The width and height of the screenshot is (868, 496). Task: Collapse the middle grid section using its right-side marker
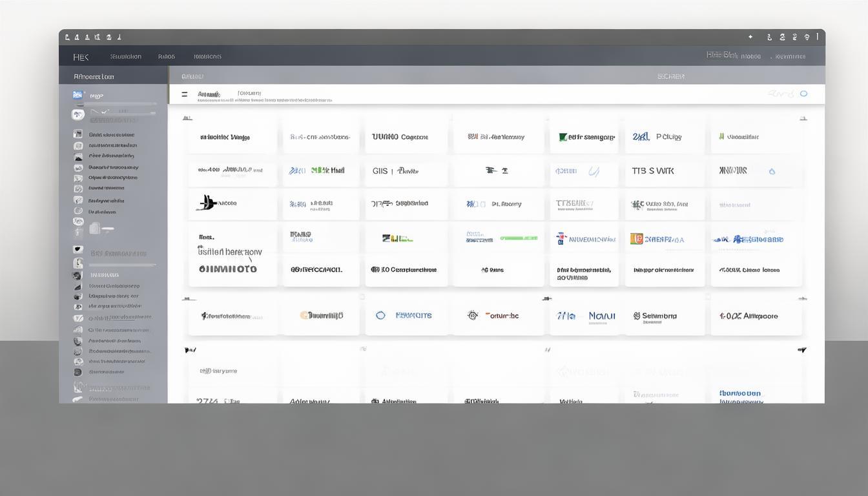(x=802, y=299)
